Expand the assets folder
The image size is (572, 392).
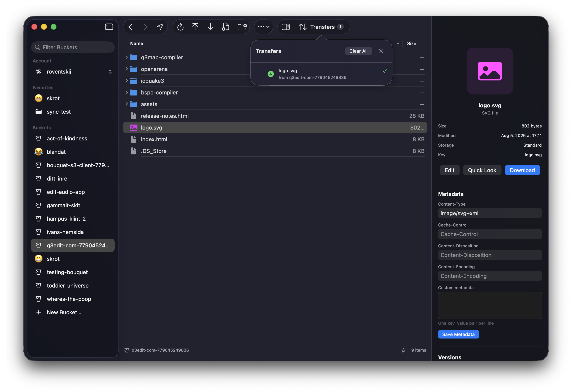point(127,104)
